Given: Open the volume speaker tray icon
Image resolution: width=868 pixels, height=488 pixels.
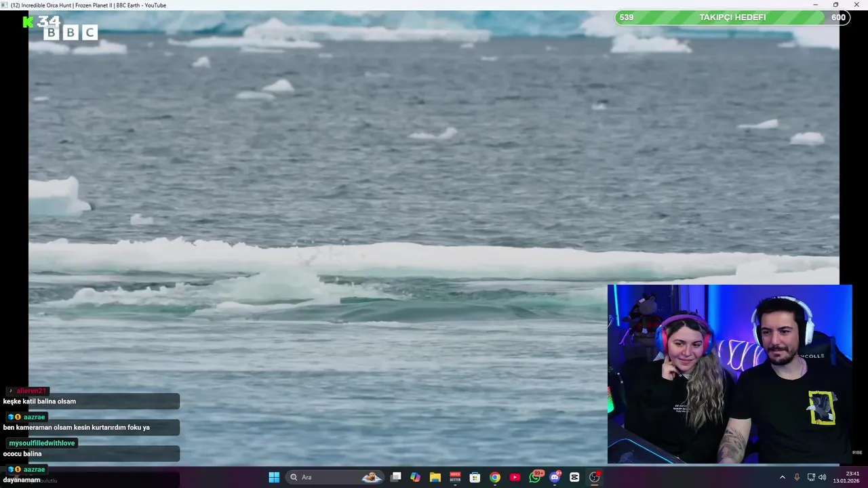Looking at the screenshot, I should (822, 477).
